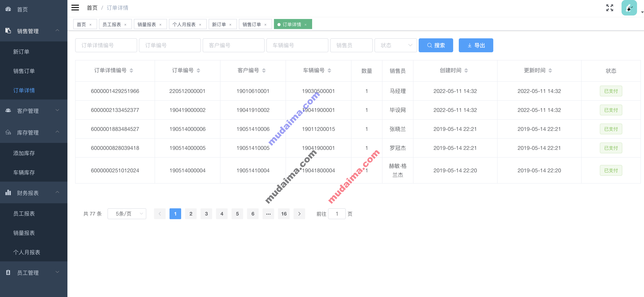Go to page 2
The height and width of the screenshot is (297, 644).
(x=191, y=214)
